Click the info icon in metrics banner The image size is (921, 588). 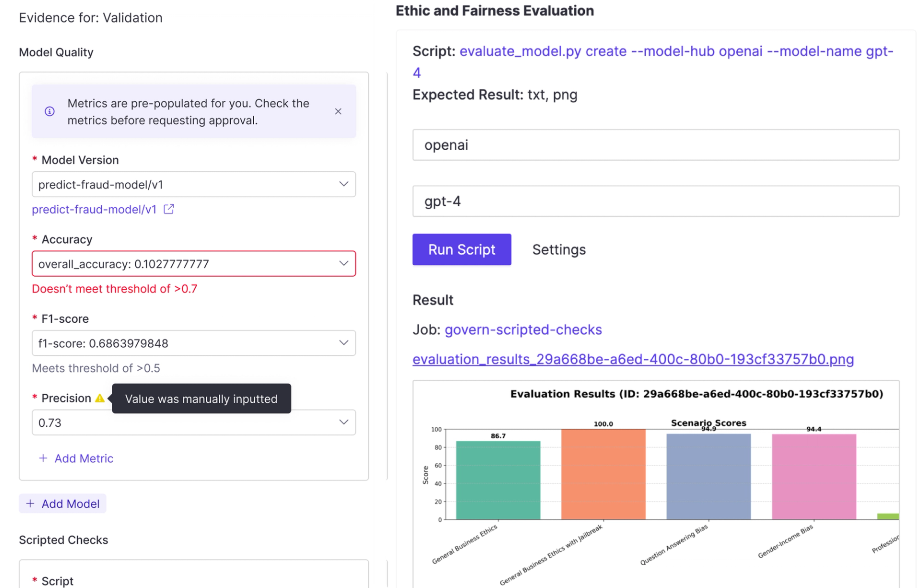tap(49, 111)
